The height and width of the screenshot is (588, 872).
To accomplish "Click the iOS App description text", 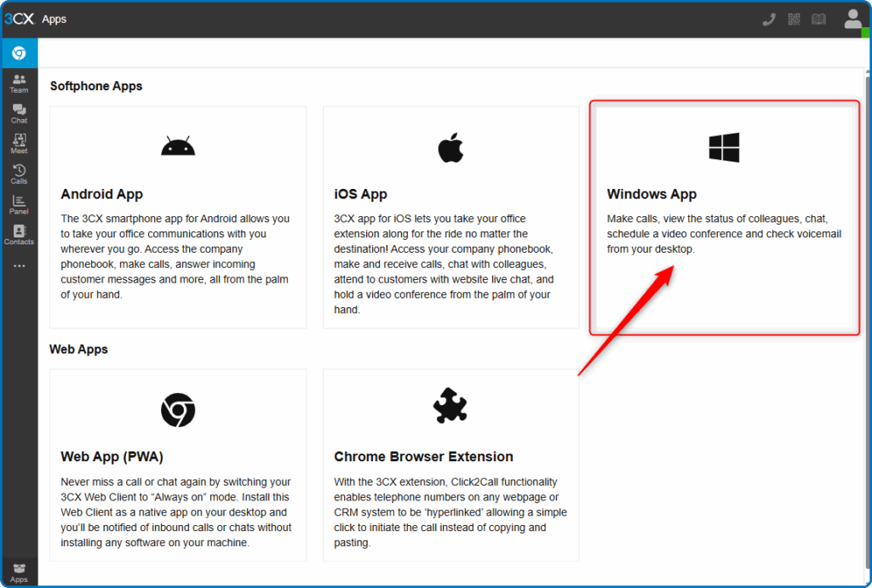I will coord(444,264).
